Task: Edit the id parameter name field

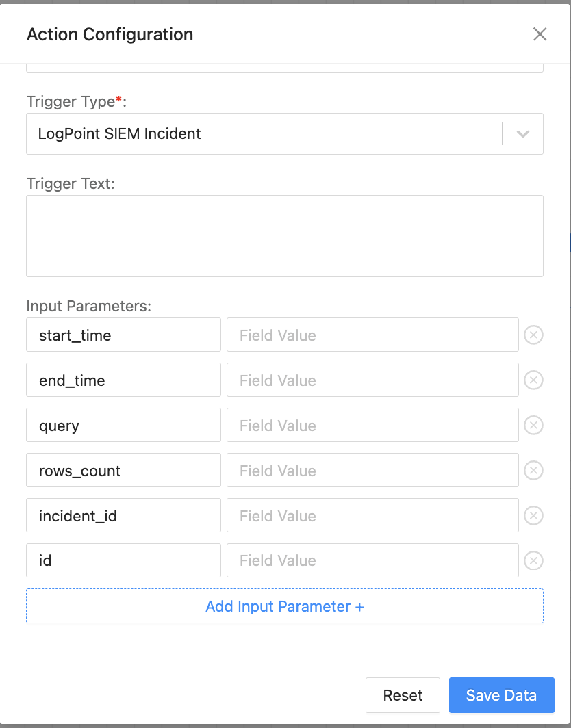Action: pyautogui.click(x=123, y=561)
